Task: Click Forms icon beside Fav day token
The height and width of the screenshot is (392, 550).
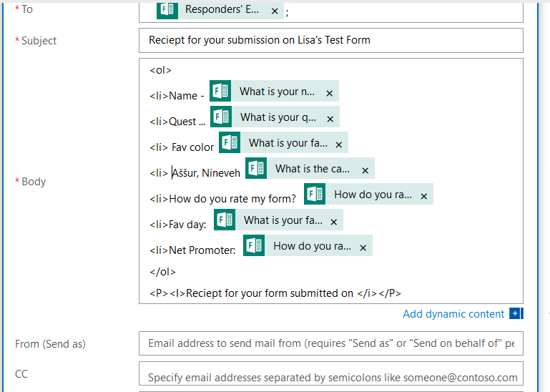Action: click(x=225, y=220)
